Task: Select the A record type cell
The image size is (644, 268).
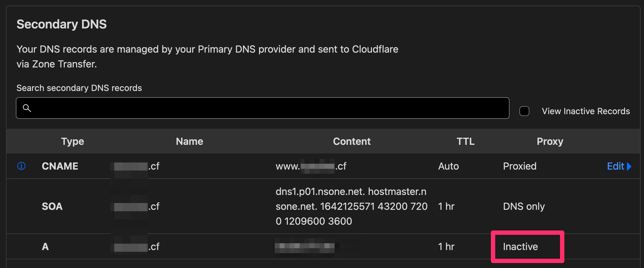Action: point(45,247)
